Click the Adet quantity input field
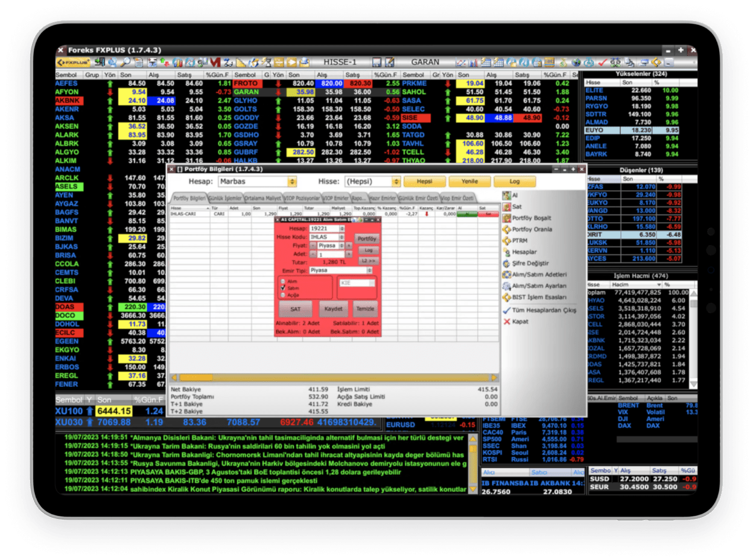Screen dimensions: 753x560 click(331, 255)
